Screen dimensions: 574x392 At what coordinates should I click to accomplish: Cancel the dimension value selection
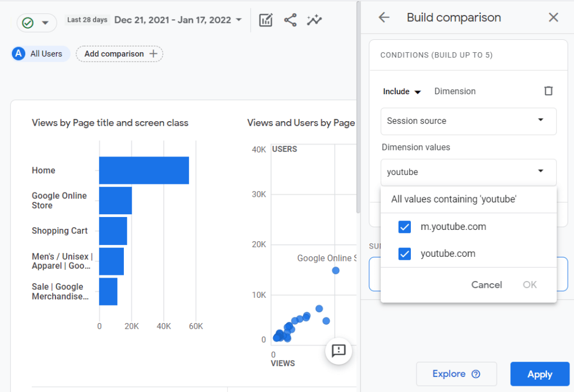pyautogui.click(x=487, y=284)
